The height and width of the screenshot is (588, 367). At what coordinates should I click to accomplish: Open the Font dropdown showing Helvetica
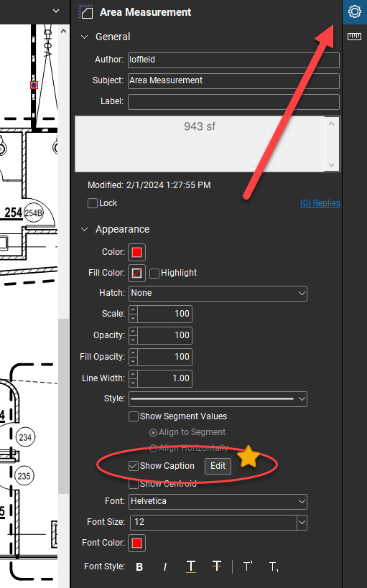pos(218,501)
